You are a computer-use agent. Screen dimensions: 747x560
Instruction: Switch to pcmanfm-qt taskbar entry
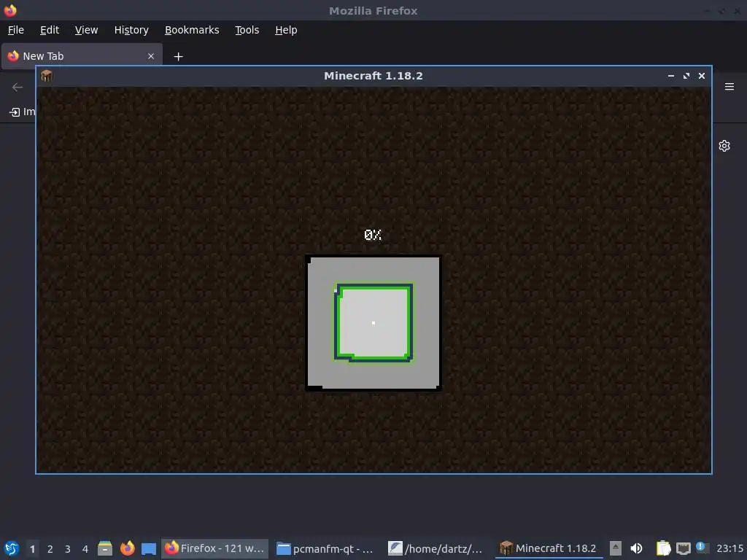pos(326,548)
